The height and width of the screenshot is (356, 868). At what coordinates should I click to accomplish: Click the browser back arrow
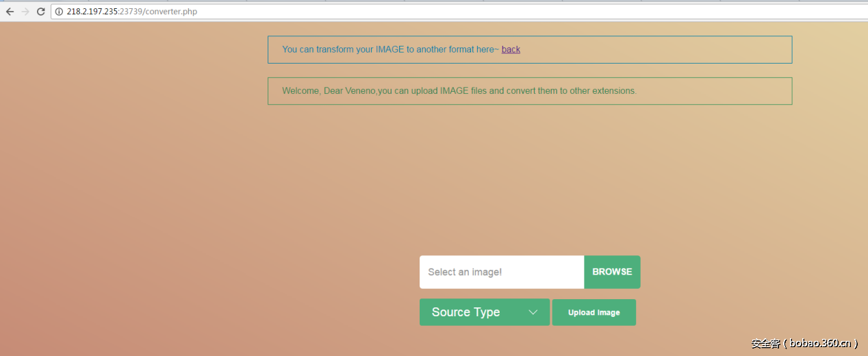click(x=10, y=12)
